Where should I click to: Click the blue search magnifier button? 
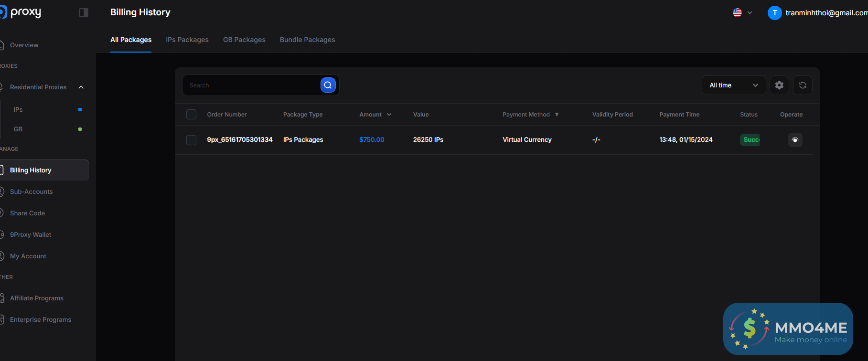[x=328, y=85]
